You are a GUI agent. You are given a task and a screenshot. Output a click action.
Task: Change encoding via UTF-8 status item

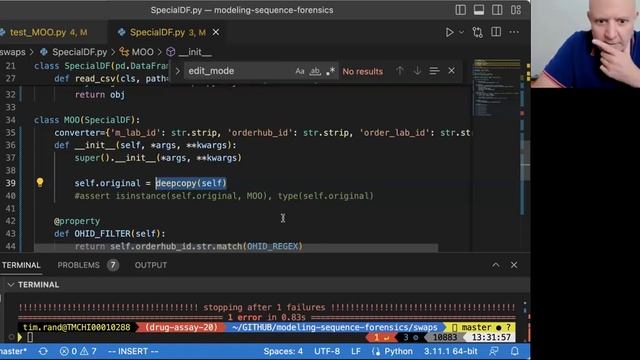click(327, 351)
